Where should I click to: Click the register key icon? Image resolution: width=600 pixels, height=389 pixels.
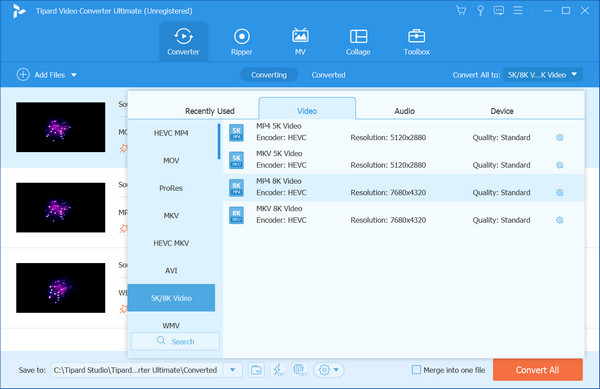tap(480, 10)
